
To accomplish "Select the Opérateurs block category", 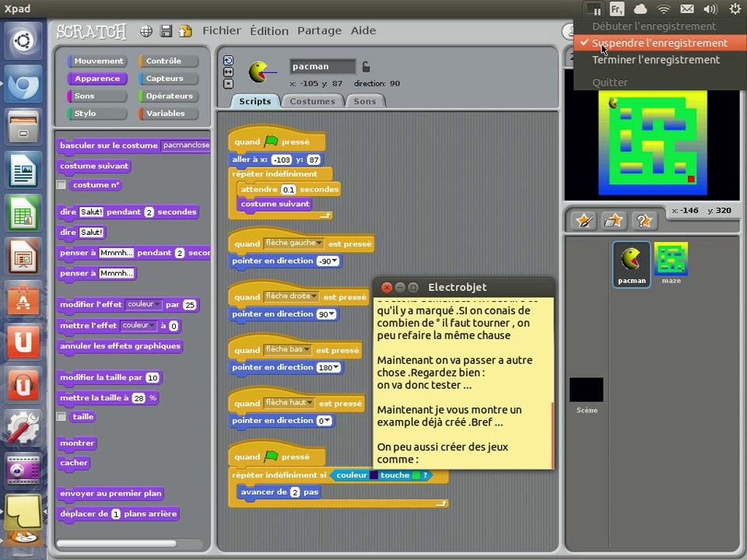I will click(169, 96).
